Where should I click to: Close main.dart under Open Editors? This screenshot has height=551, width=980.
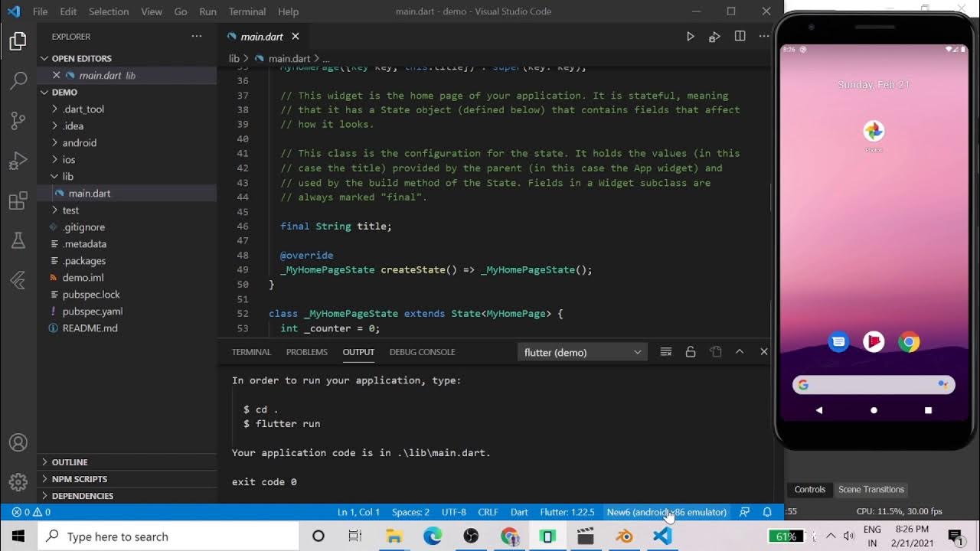(56, 75)
